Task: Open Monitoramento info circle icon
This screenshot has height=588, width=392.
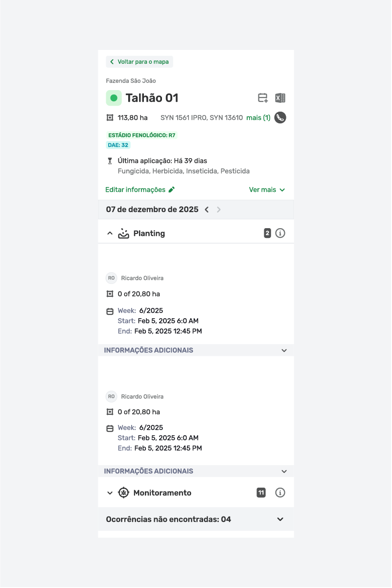Action: coord(280,493)
